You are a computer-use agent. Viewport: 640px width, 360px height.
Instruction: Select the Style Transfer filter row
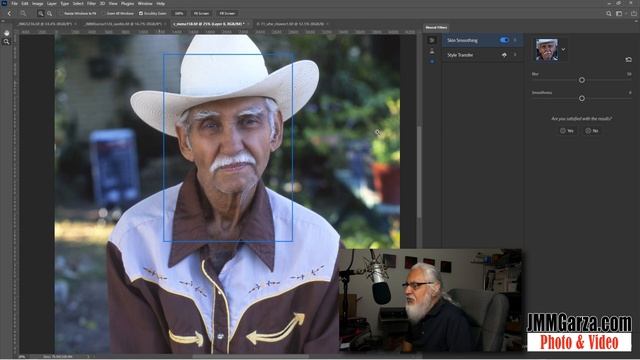pos(483,55)
